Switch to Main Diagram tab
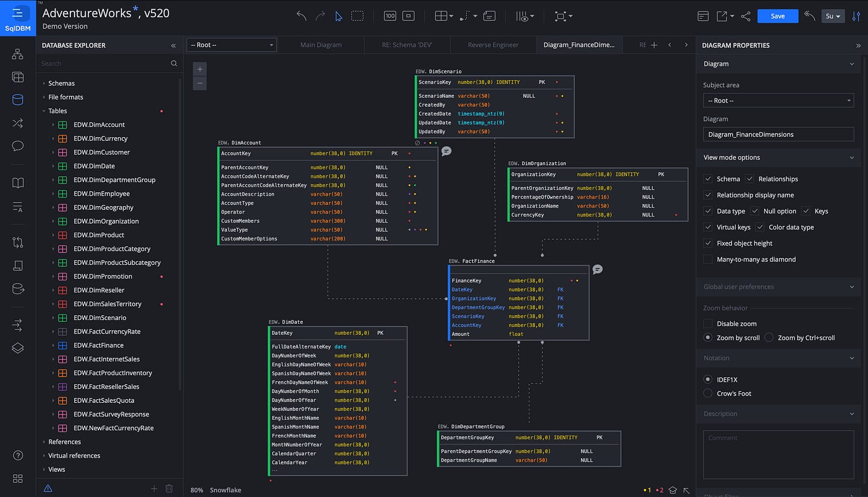The width and height of the screenshot is (868, 497). (321, 45)
